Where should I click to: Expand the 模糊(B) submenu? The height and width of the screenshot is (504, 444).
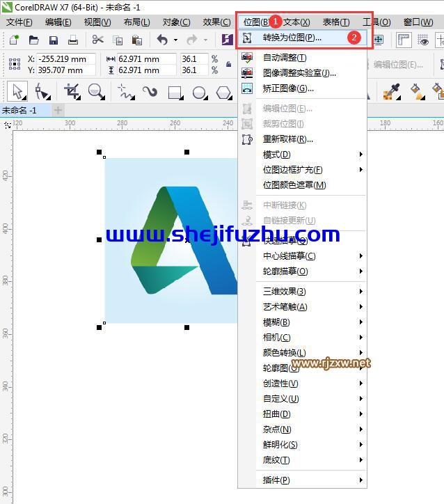(360, 322)
